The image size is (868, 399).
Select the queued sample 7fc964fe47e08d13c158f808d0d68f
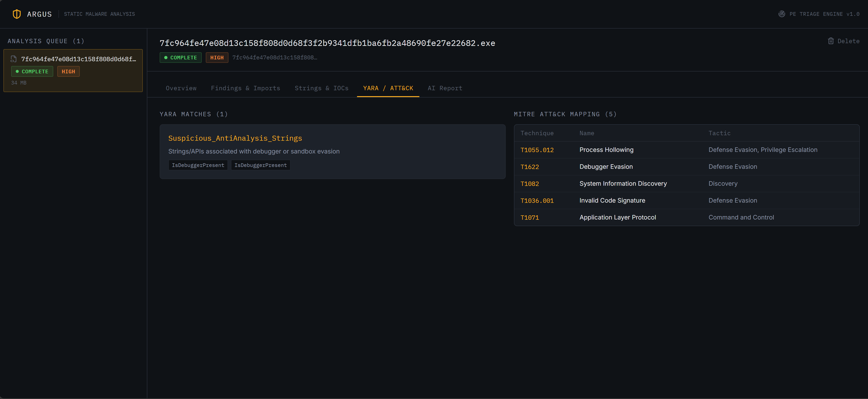(x=73, y=70)
